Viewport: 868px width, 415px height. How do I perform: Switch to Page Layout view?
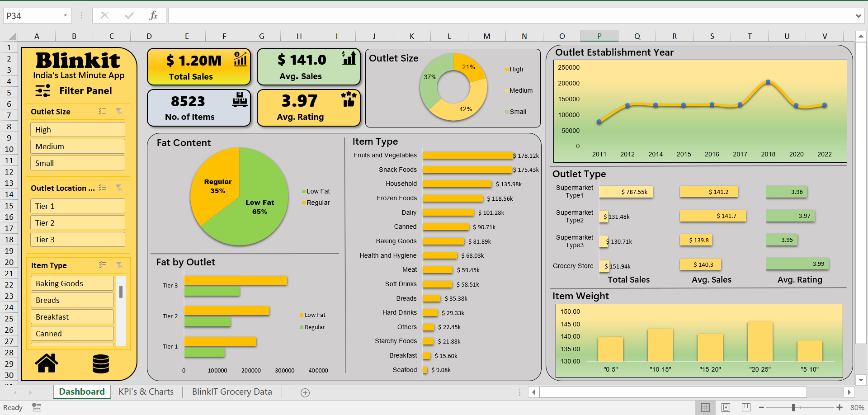point(726,407)
